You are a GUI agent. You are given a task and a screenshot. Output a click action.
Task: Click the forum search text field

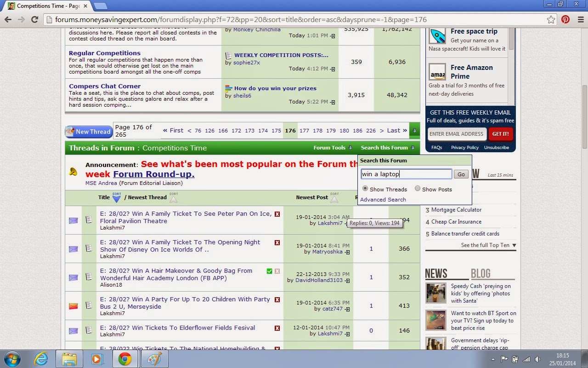coord(406,174)
